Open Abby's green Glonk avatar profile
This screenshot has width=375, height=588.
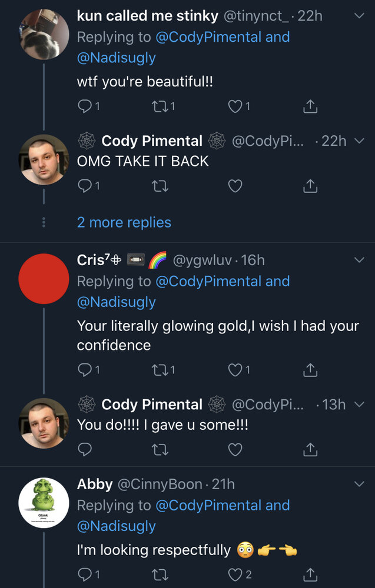pyautogui.click(x=44, y=503)
